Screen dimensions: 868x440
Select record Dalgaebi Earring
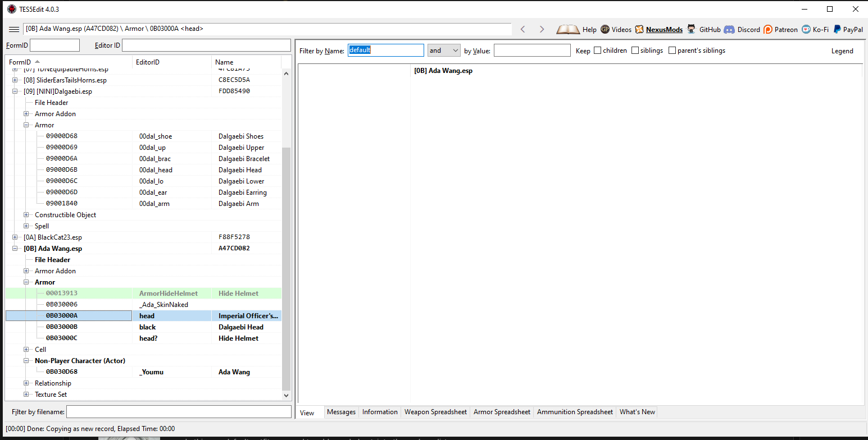143,192
